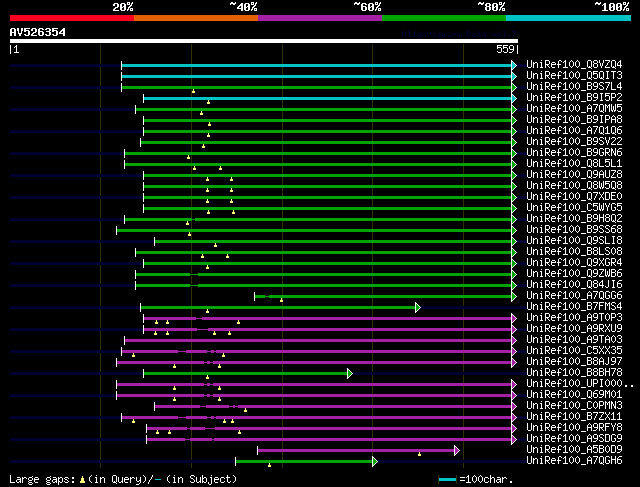Click the UniRef100_B8AJ97 label
This screenshot has width=640, height=487.
pyautogui.click(x=574, y=362)
